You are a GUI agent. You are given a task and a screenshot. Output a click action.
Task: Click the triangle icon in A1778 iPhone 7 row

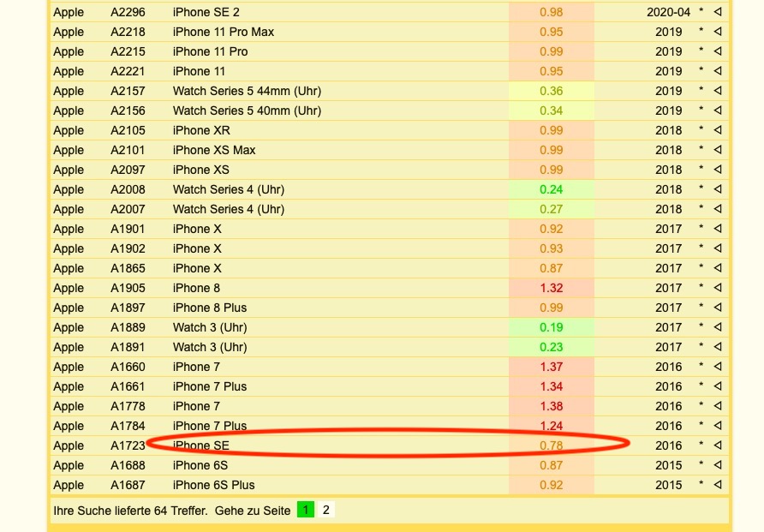point(718,406)
